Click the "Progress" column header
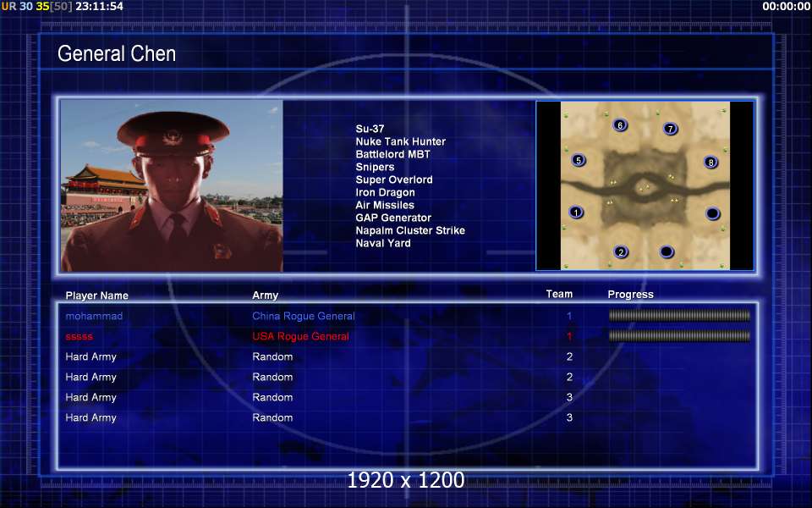This screenshot has width=812, height=508. (630, 295)
